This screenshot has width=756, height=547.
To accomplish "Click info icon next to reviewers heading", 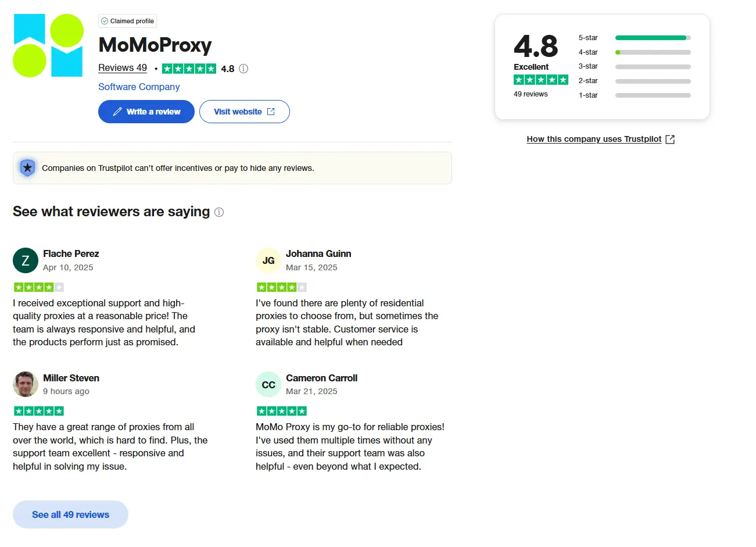I will coord(219,212).
